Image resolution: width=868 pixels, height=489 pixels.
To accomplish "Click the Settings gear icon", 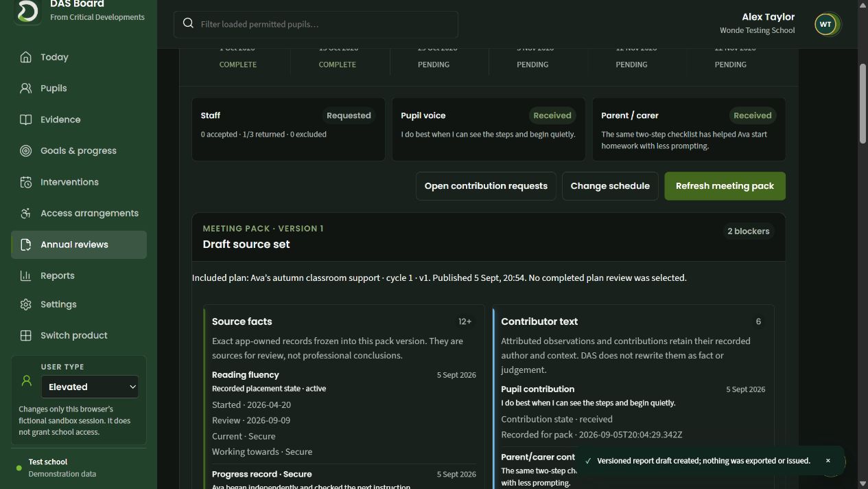I will [26, 304].
